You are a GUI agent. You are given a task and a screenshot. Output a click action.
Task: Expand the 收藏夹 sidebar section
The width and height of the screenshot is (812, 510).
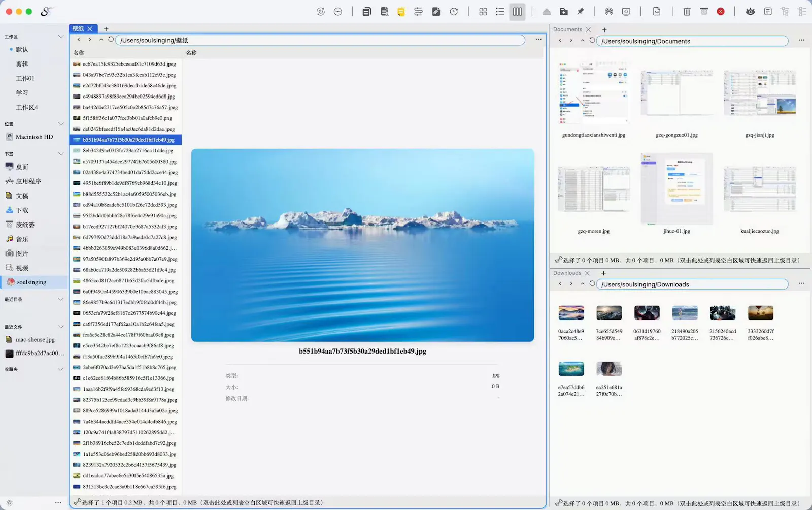click(61, 369)
